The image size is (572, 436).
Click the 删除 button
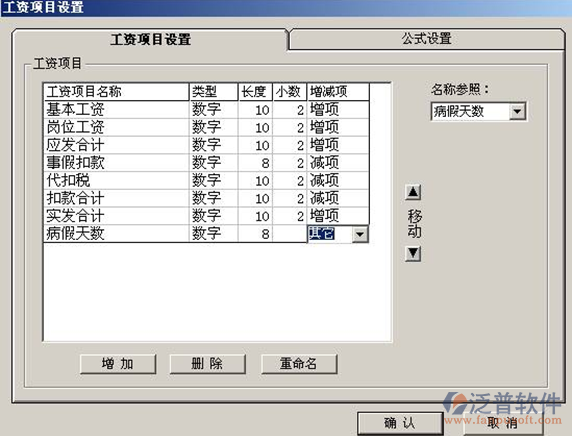pyautogui.click(x=207, y=364)
